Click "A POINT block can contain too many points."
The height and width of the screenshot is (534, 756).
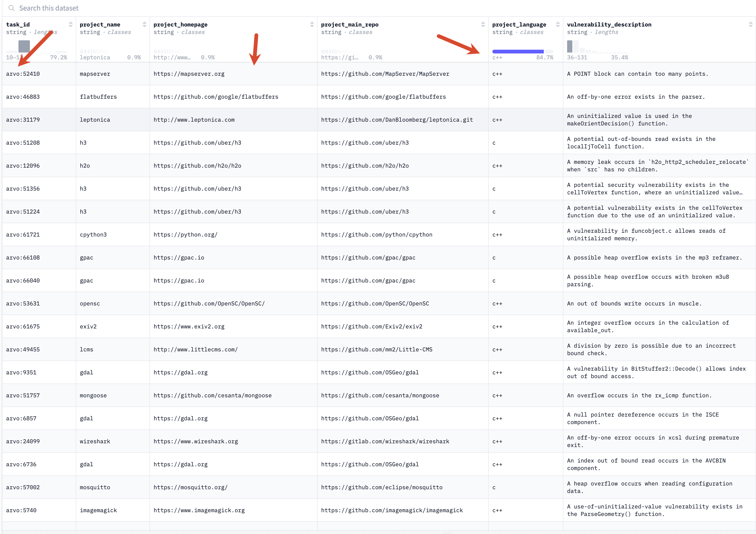[637, 74]
